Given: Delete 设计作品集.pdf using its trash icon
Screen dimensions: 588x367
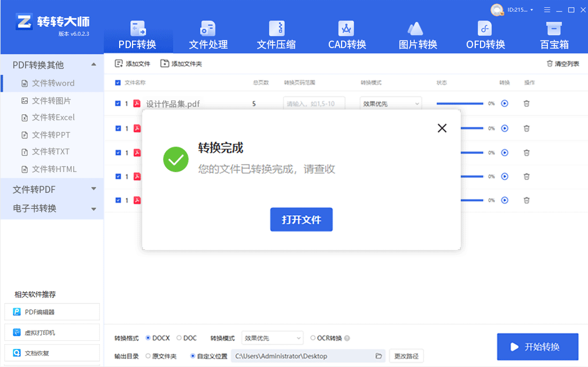Looking at the screenshot, I should coord(527,104).
